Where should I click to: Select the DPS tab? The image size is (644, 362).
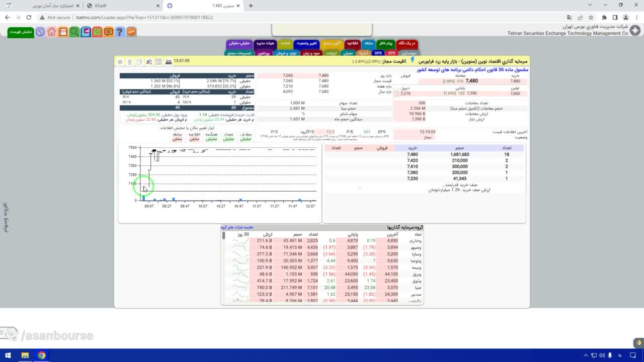click(x=378, y=53)
